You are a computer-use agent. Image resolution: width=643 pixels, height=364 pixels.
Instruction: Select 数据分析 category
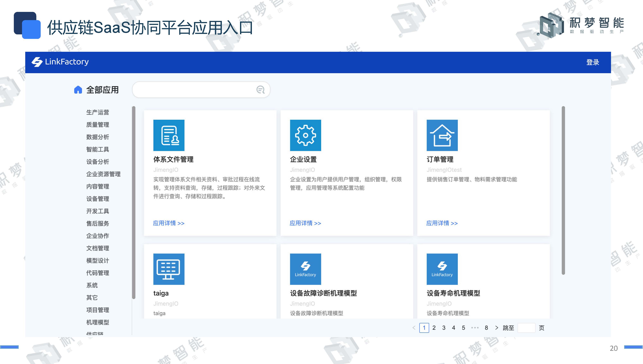98,137
